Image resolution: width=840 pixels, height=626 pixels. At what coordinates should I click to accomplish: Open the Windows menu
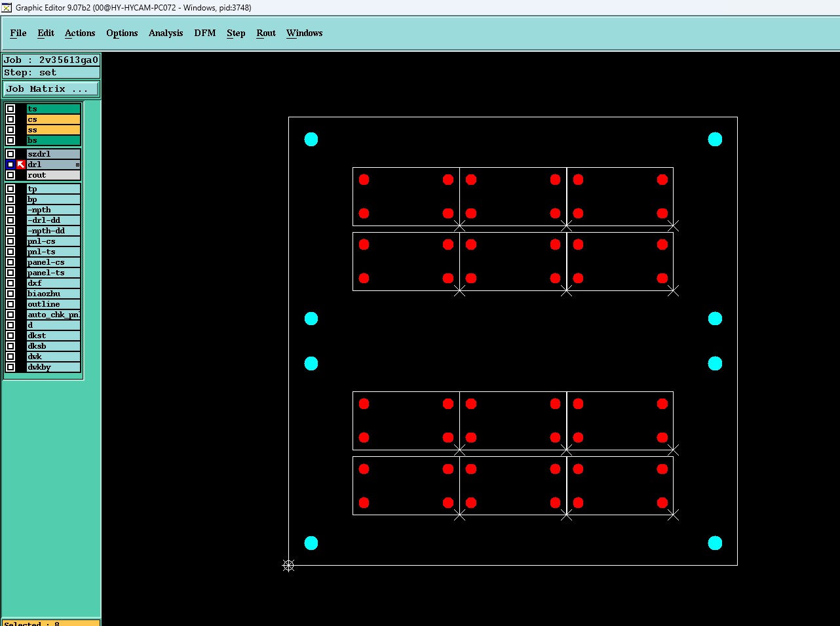tap(305, 33)
